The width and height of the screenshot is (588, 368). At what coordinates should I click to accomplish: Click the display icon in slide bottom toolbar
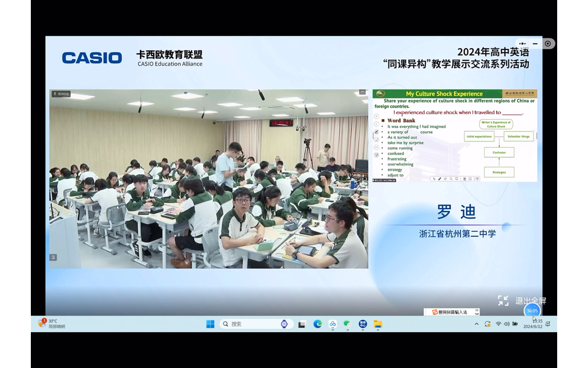point(457,179)
